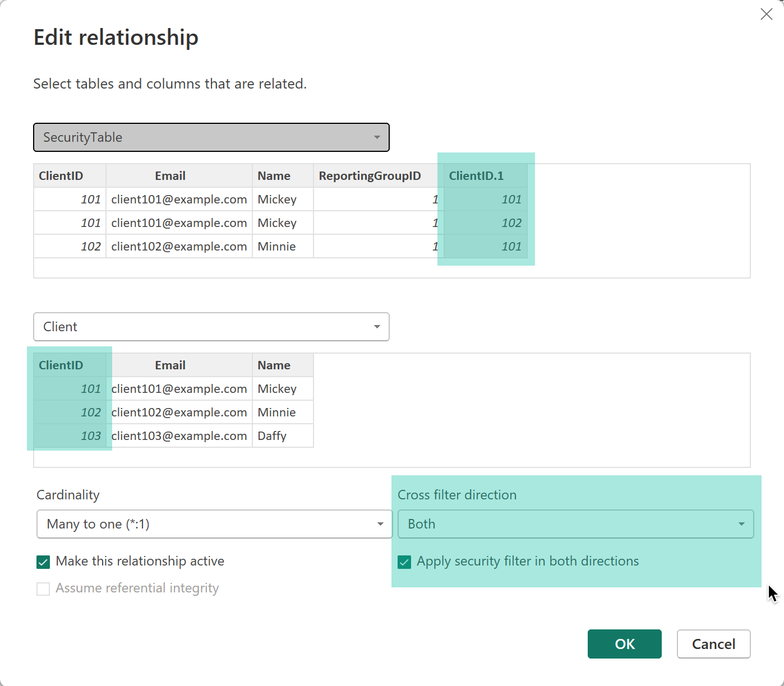Toggle Make this relationship active checkbox
Image resolution: width=784 pixels, height=686 pixels.
[43, 562]
